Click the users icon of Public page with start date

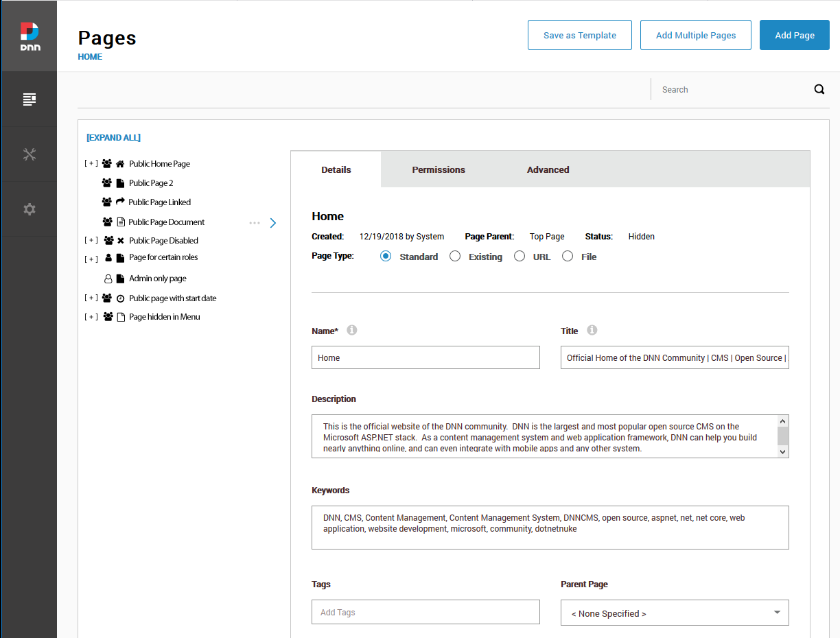[x=107, y=298]
